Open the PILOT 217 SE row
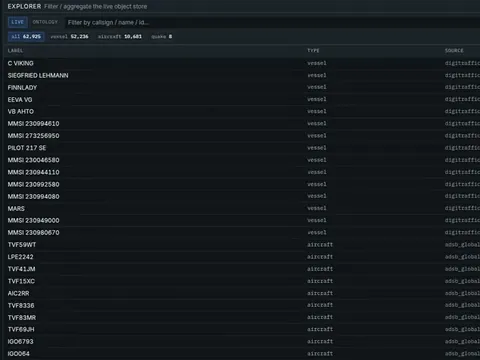The width and height of the screenshot is (480, 360). 243,148
